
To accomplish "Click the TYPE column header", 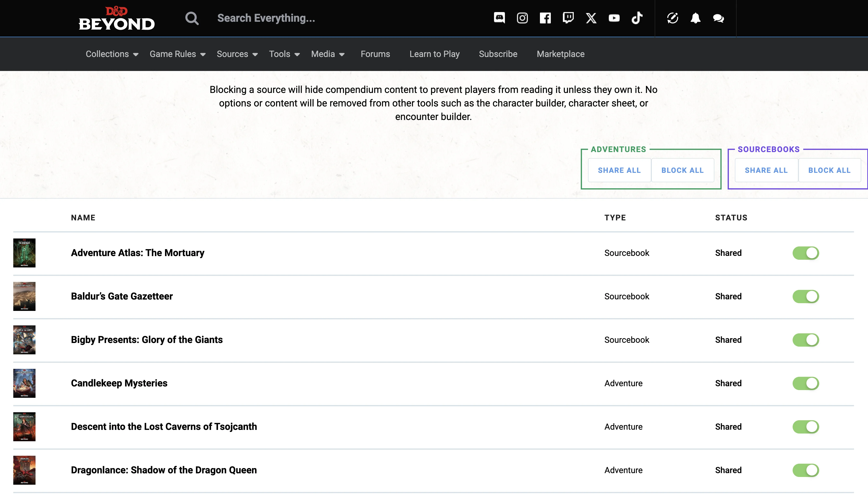I will coord(615,218).
